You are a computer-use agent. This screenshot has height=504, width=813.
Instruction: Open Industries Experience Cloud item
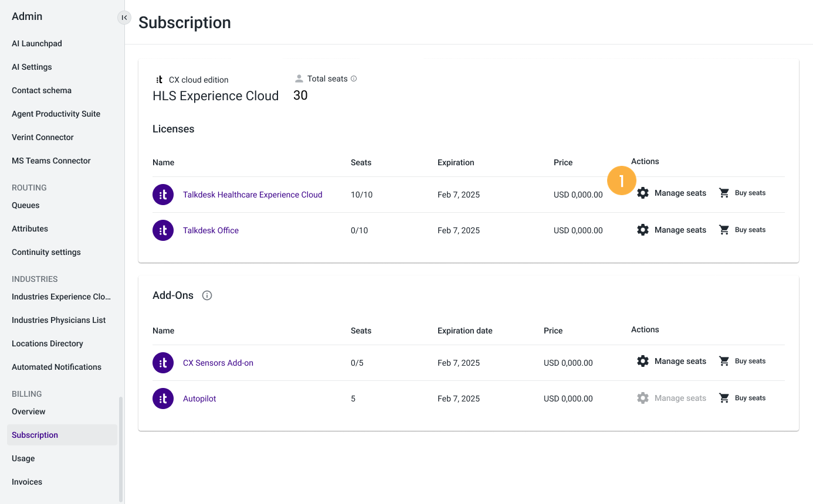tap(62, 297)
